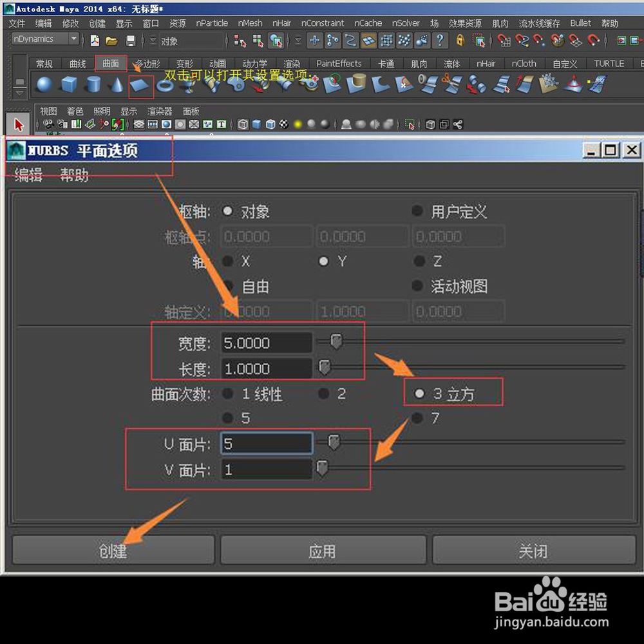
Task: Select the NURBS cylinder shelf icon
Action: click(93, 84)
